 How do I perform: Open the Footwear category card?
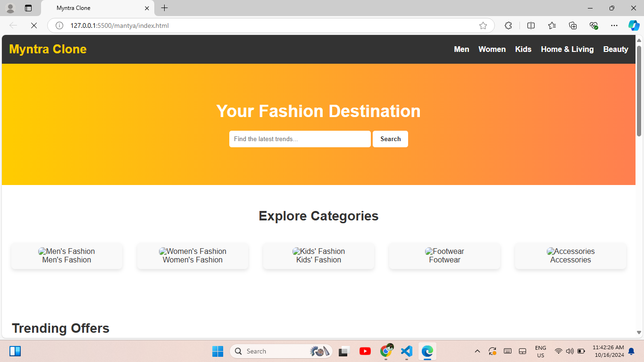(444, 256)
